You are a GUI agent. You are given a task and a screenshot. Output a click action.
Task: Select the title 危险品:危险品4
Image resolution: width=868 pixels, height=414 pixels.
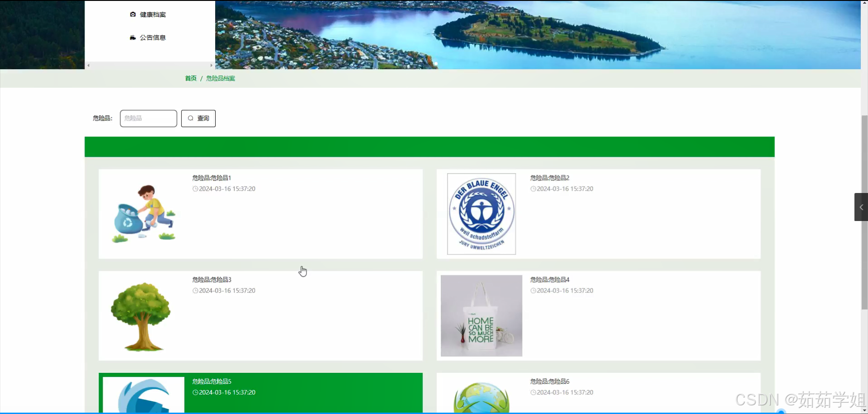[x=550, y=280]
